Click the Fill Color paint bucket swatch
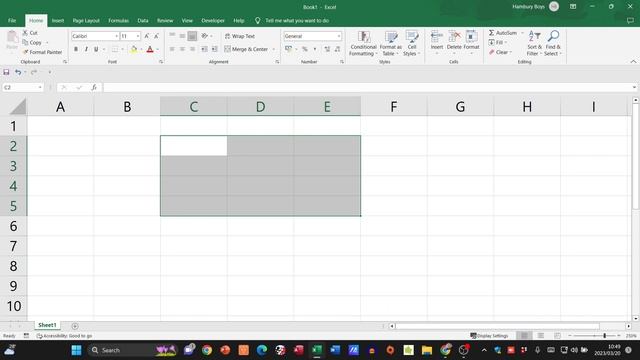The image size is (640, 360). (x=133, y=49)
